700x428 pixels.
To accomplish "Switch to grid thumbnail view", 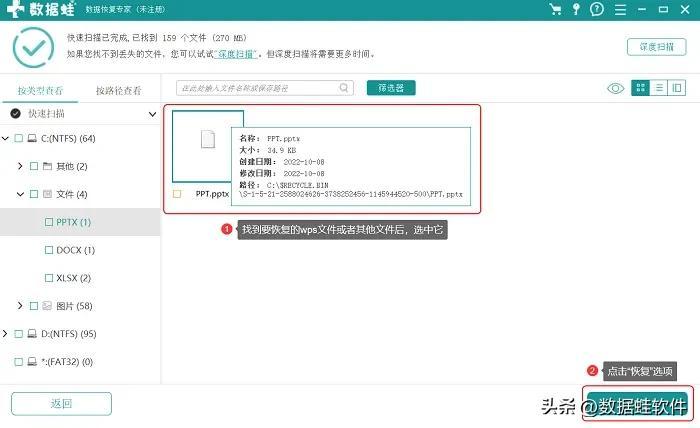I will click(x=639, y=88).
